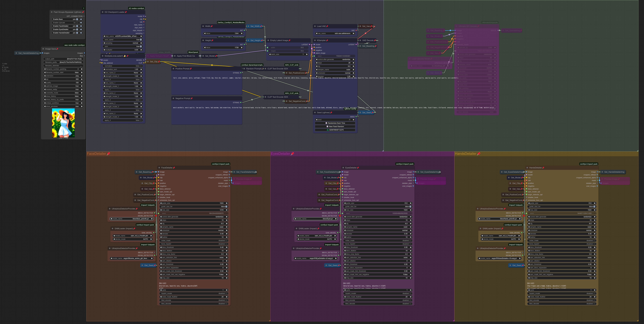The height and width of the screenshot is (324, 644).
Task: Click the sunflower girl preview image
Action: pyautogui.click(x=63, y=123)
